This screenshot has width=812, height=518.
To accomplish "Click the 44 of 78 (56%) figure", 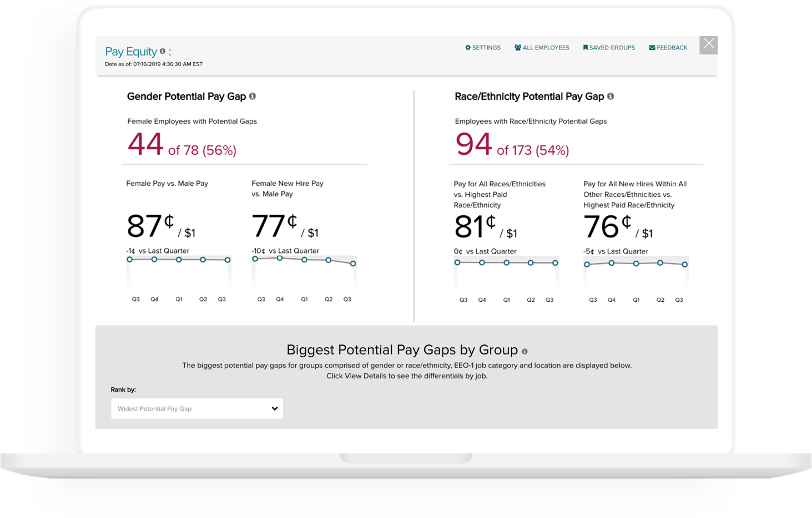I will click(x=182, y=145).
